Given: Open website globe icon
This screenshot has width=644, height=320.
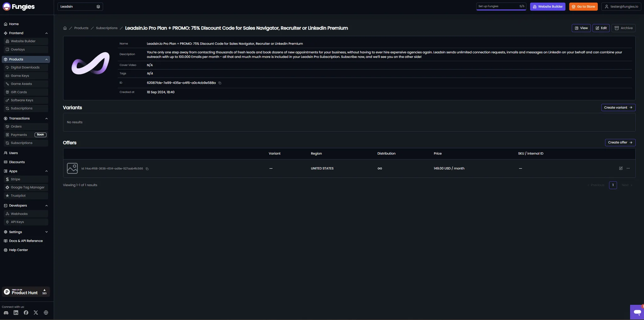Looking at the screenshot, I should (x=46, y=313).
